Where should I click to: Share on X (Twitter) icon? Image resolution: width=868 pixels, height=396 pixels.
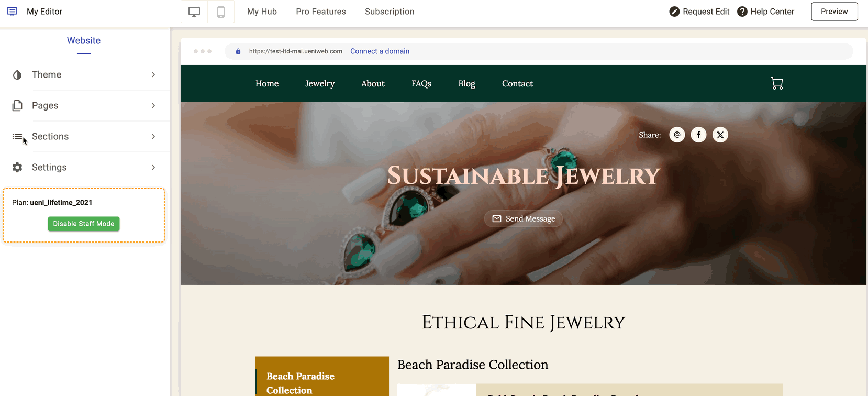click(720, 135)
